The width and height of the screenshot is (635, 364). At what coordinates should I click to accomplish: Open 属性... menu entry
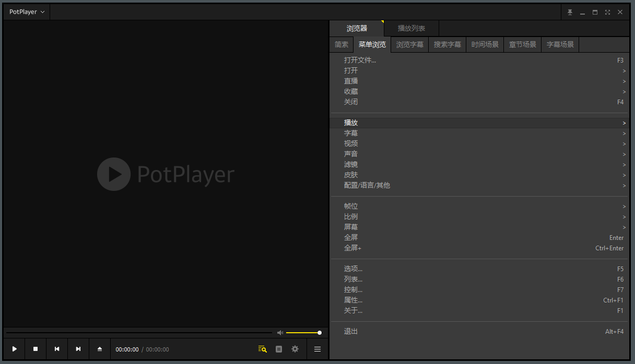pyautogui.click(x=479, y=300)
